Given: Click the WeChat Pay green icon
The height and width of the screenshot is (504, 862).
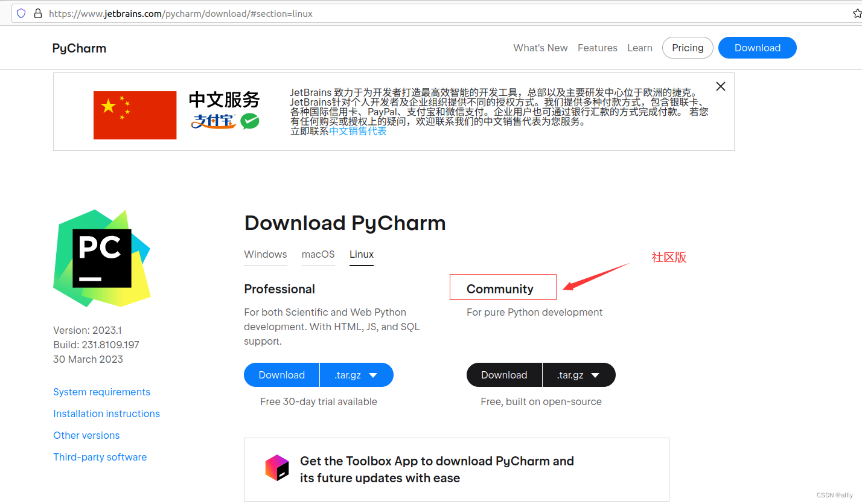Looking at the screenshot, I should pos(249,121).
